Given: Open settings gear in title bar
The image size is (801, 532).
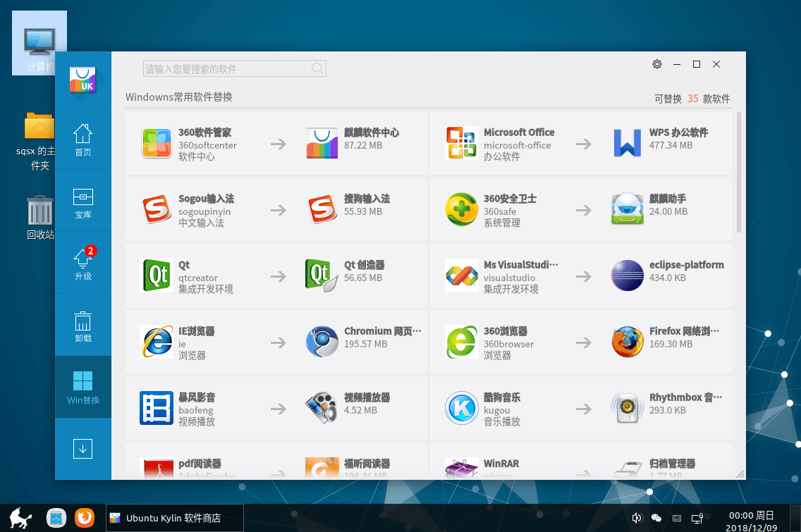Looking at the screenshot, I should click(x=657, y=64).
